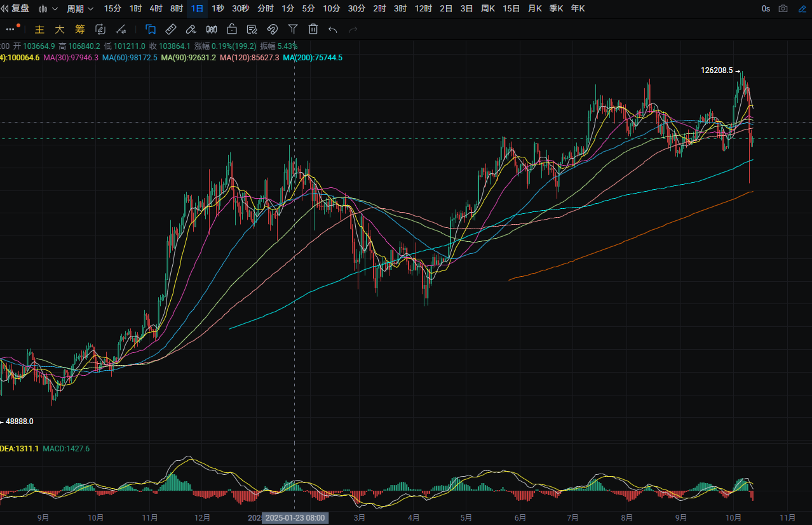Expand the 周期 period dropdown

click(x=80, y=9)
